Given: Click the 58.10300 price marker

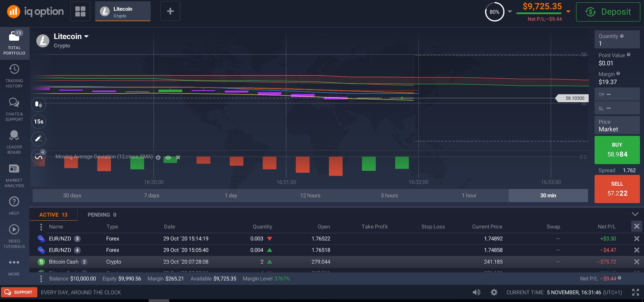Looking at the screenshot, I should point(572,98).
